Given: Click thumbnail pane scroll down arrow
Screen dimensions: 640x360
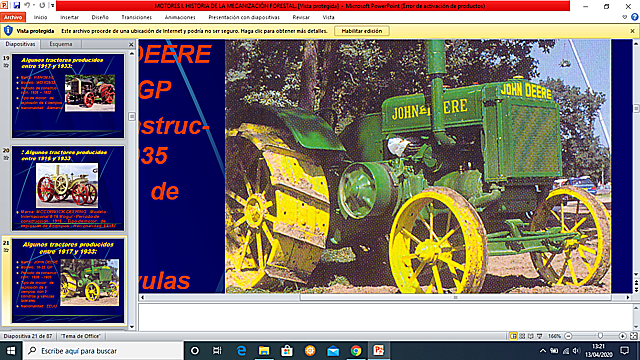Looking at the screenshot, I should (x=131, y=327).
